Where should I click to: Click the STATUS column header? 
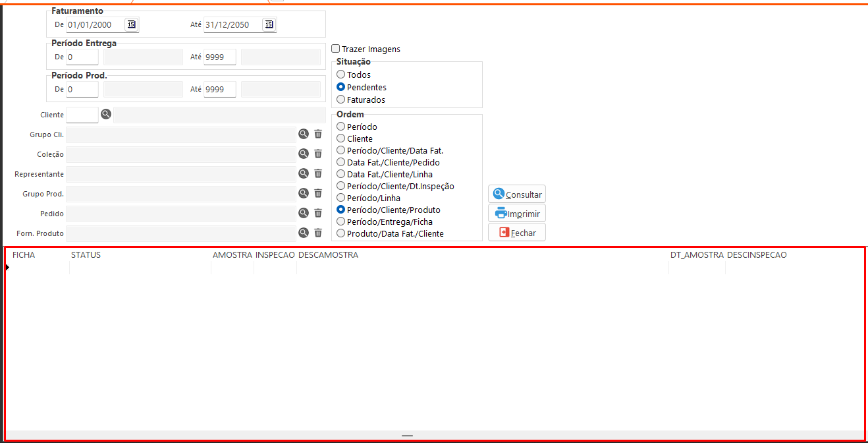point(86,255)
